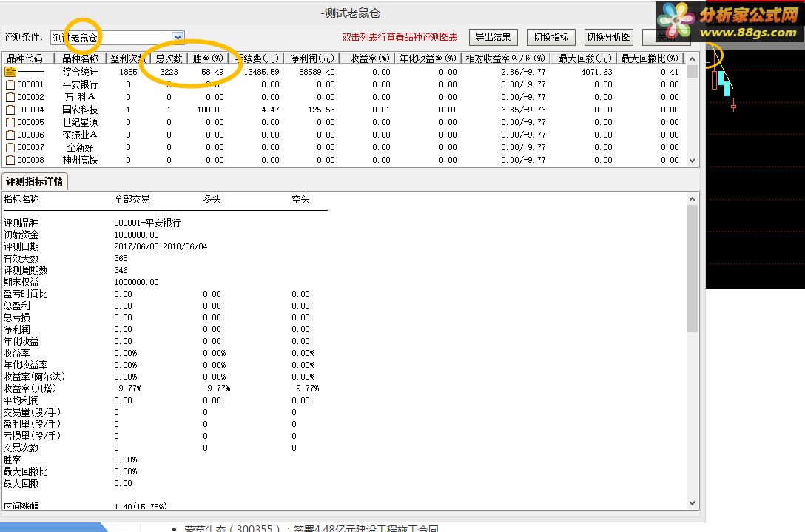Select the 全新好 row name
This screenshot has height=532, width=805.
coord(80,147)
